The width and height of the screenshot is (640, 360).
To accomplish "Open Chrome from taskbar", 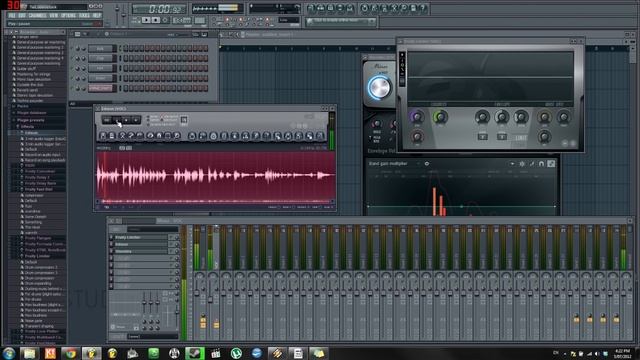I will point(71,353).
